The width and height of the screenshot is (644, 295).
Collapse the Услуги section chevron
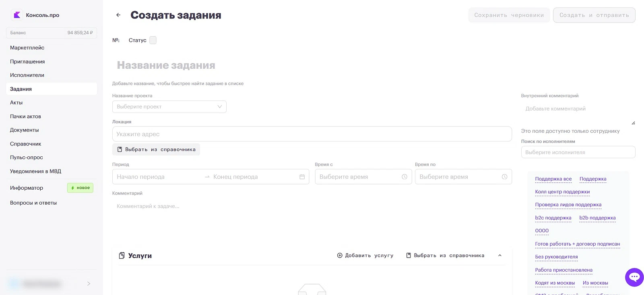(x=500, y=256)
